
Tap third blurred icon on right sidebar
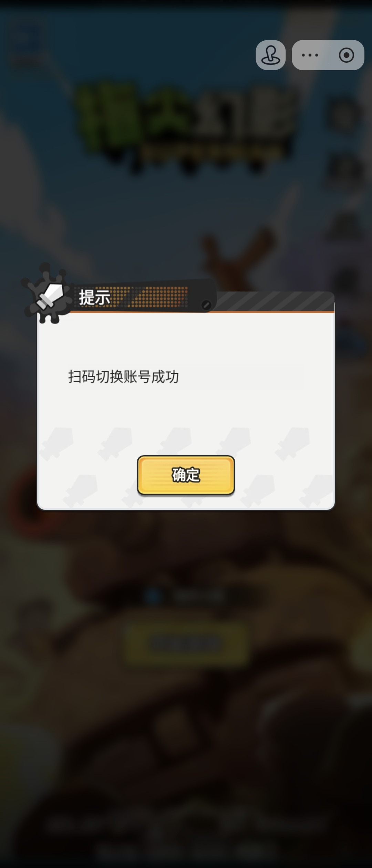click(x=344, y=226)
